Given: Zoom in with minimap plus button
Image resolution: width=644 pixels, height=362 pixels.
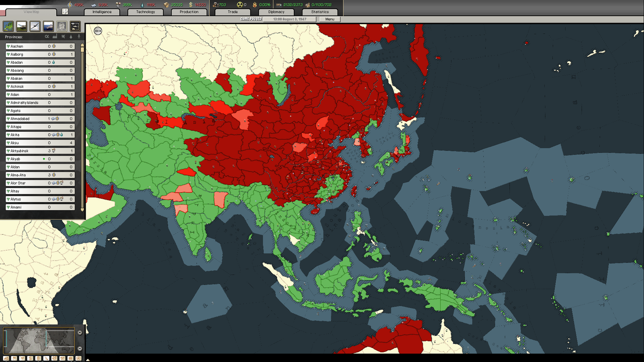Looking at the screenshot, I should [80, 332].
